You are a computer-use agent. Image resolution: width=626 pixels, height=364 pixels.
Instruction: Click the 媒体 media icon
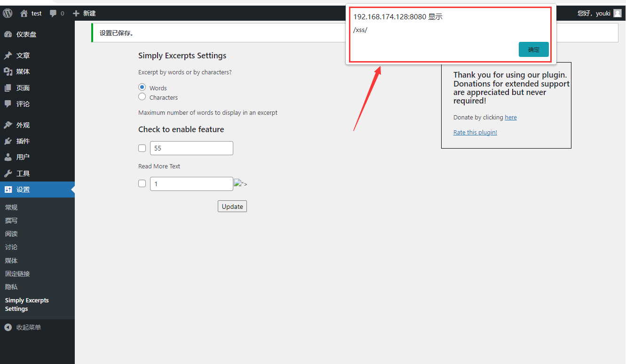(x=8, y=71)
